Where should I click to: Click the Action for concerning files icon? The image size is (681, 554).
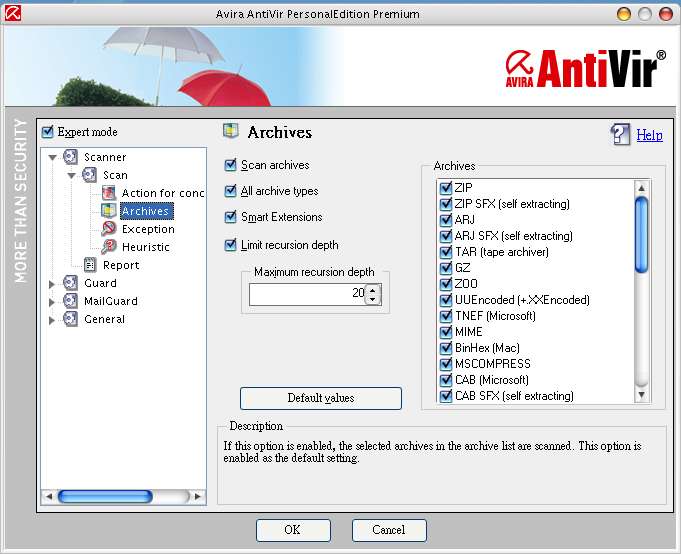[109, 193]
